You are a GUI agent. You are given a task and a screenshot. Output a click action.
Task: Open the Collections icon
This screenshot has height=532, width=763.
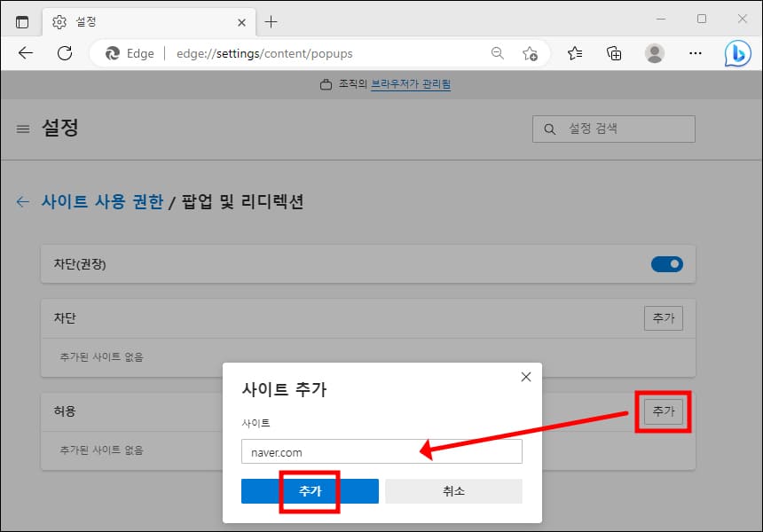614,53
